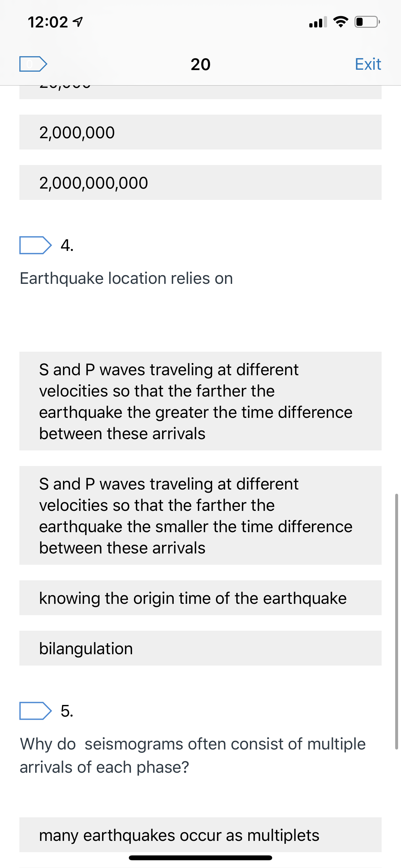
Task: Choose the 'smaller the time difference' answer
Action: click(200, 515)
